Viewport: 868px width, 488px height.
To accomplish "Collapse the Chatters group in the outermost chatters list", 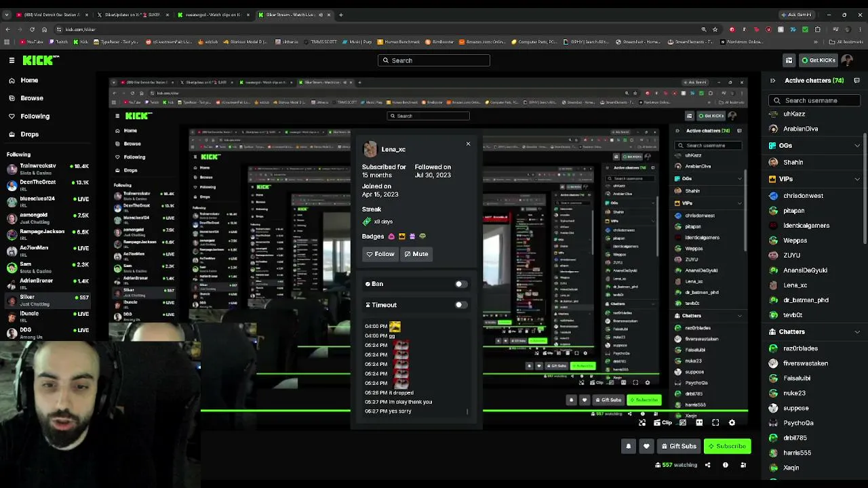I will (x=857, y=332).
